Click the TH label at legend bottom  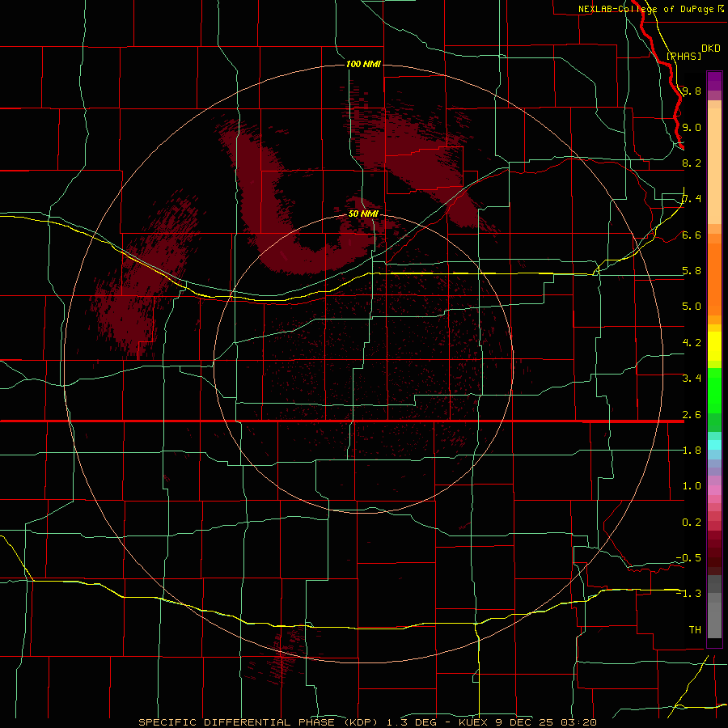point(695,630)
